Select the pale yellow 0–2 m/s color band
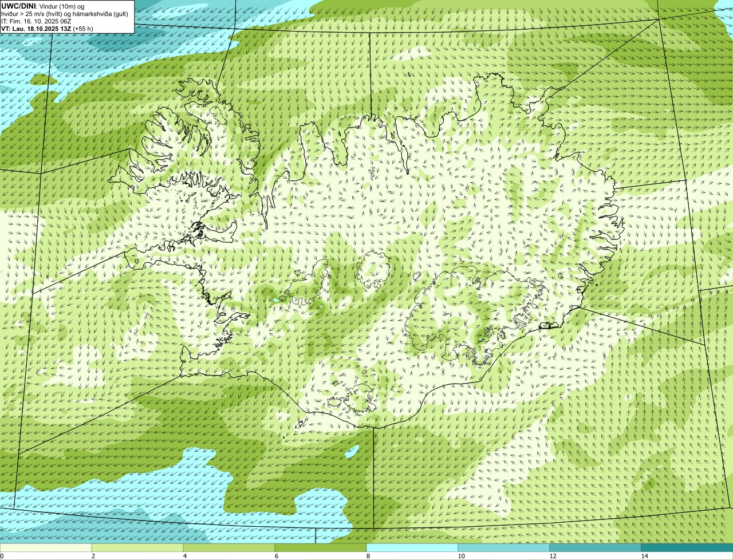This screenshot has width=733, height=560. (x=46, y=547)
